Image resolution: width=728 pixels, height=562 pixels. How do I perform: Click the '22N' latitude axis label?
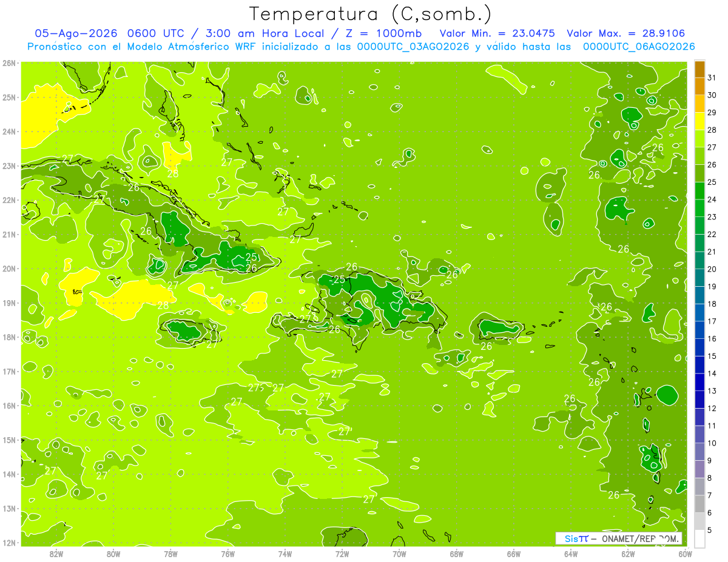tap(8, 200)
